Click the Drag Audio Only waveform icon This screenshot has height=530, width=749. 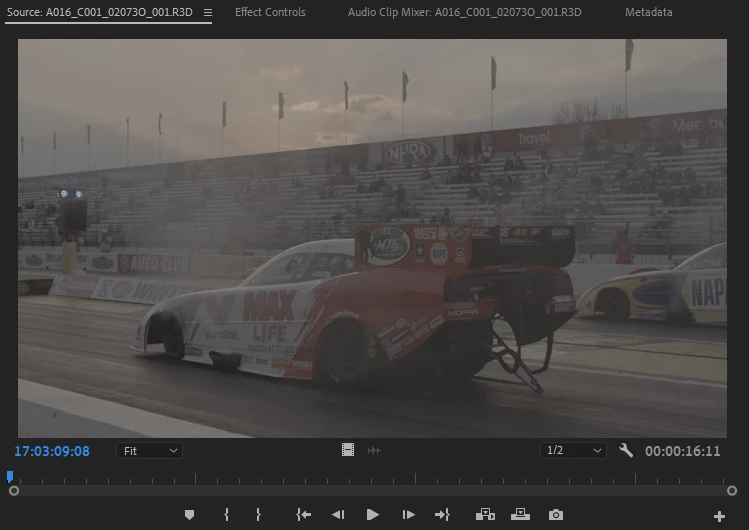[x=374, y=450]
